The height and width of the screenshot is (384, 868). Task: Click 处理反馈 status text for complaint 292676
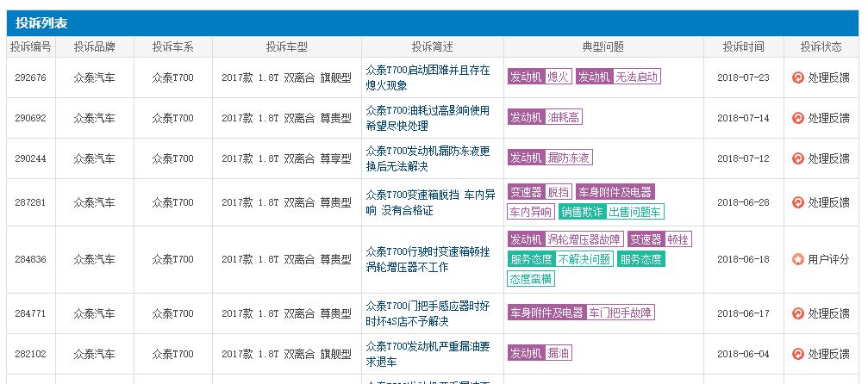click(828, 77)
